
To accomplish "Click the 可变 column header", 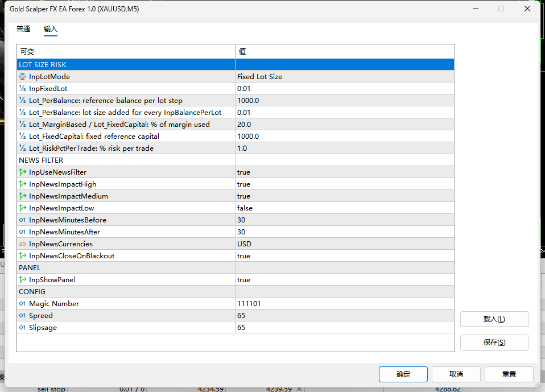I will (126, 51).
